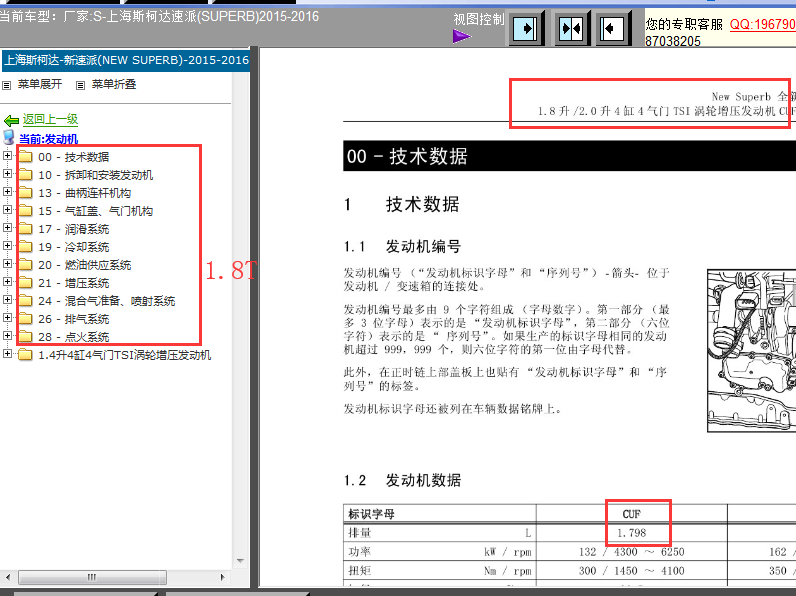The width and height of the screenshot is (796, 596).
Task: Click folder icon of 21 - 增压系统
Action: pyautogui.click(x=25, y=283)
